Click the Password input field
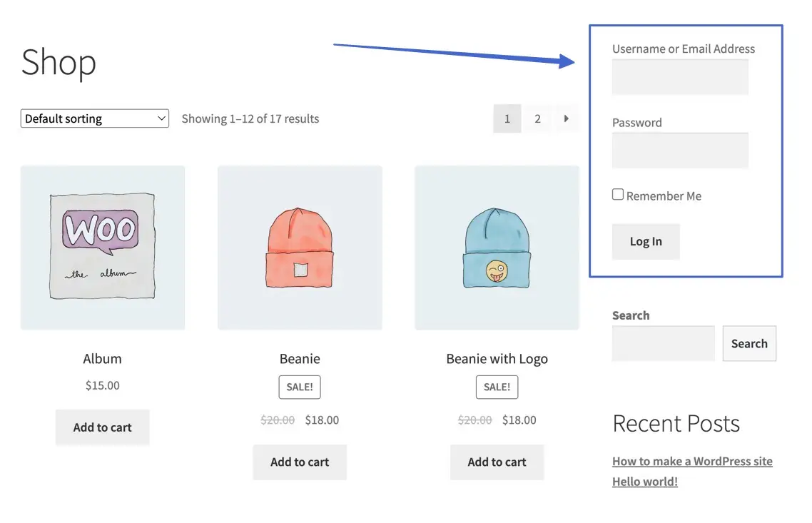 [679, 150]
